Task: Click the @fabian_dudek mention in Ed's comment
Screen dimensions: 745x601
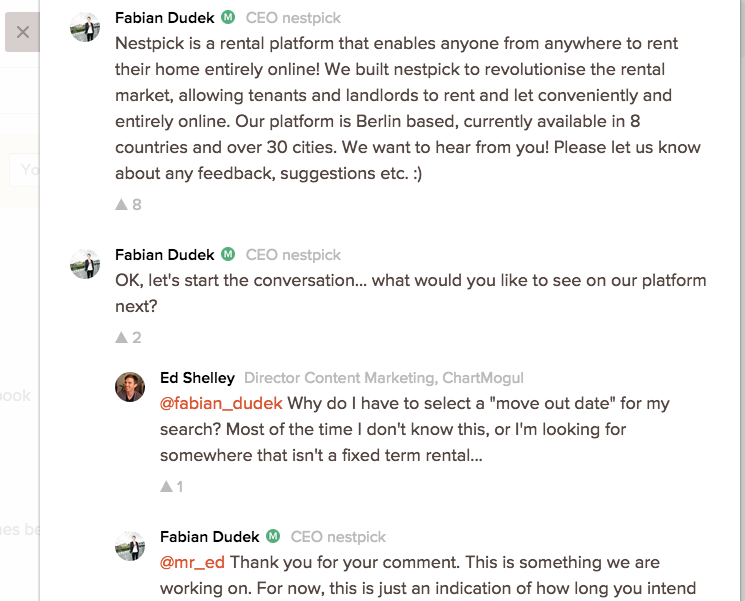Action: (x=222, y=404)
